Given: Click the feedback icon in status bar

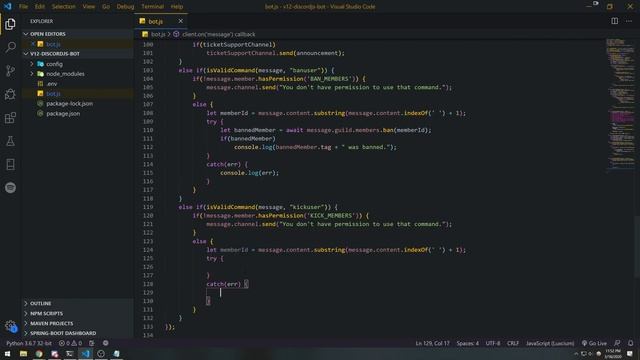Looking at the screenshot, I should pos(617,343).
